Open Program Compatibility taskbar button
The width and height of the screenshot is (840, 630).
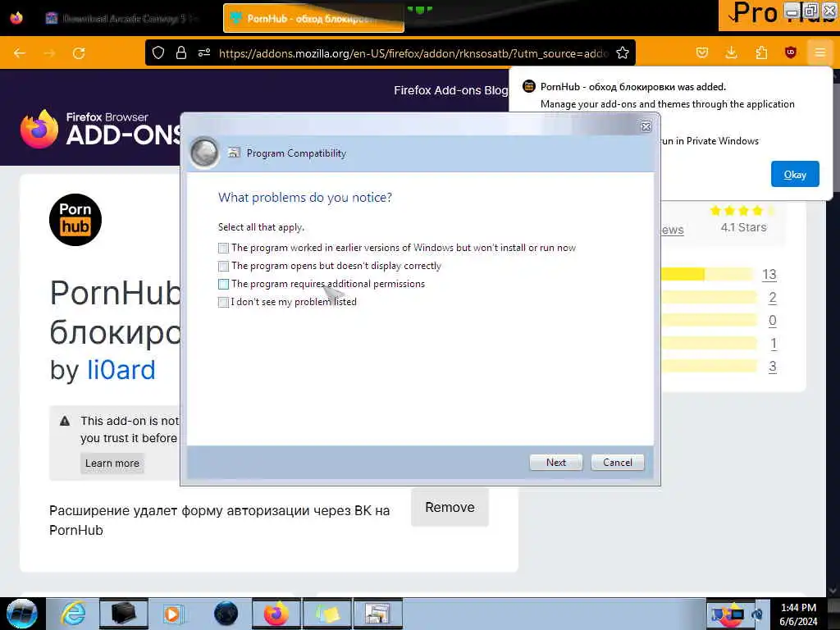click(377, 614)
